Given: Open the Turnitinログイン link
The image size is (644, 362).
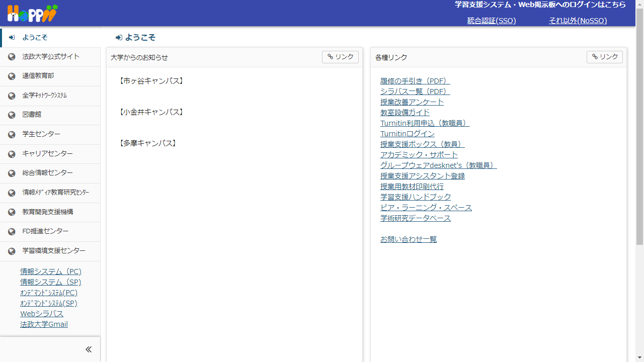Looking at the screenshot, I should click(x=408, y=134).
